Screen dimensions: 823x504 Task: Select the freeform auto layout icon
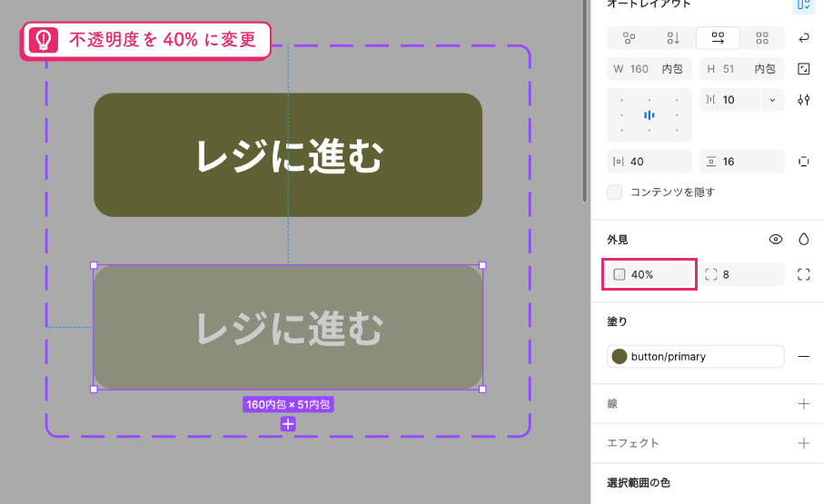point(629,38)
